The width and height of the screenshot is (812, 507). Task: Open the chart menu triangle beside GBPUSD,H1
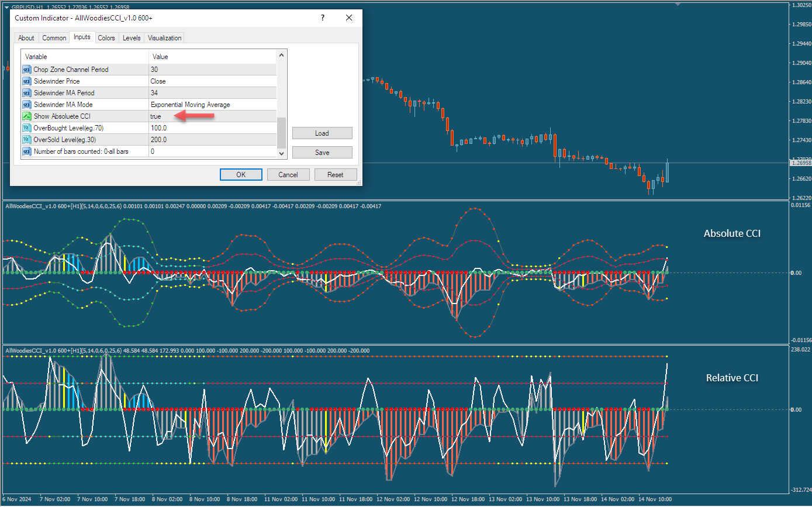6,6
